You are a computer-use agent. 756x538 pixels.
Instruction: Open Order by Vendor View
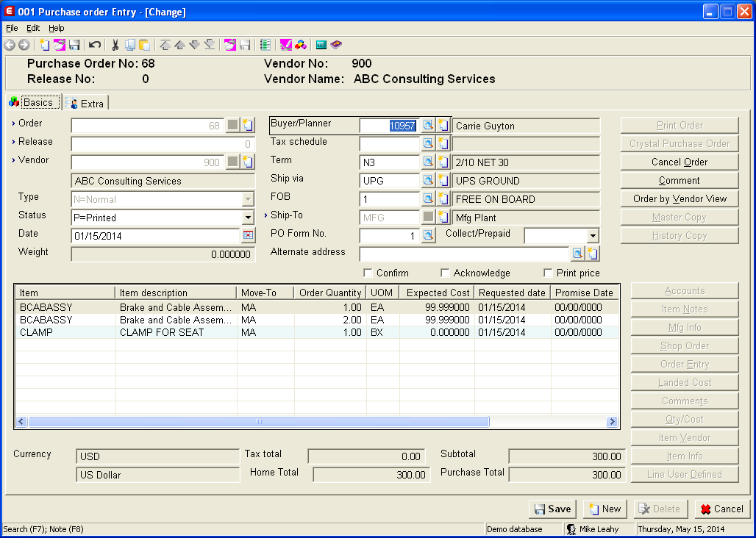(680, 198)
